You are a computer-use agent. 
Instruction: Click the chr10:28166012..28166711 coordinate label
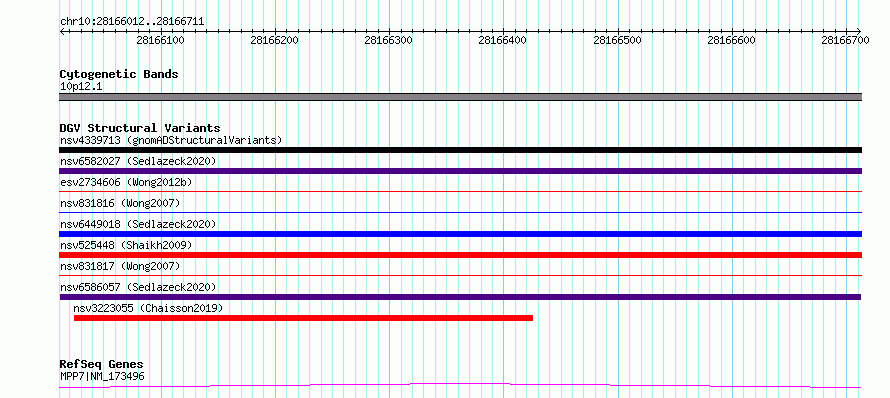point(132,22)
